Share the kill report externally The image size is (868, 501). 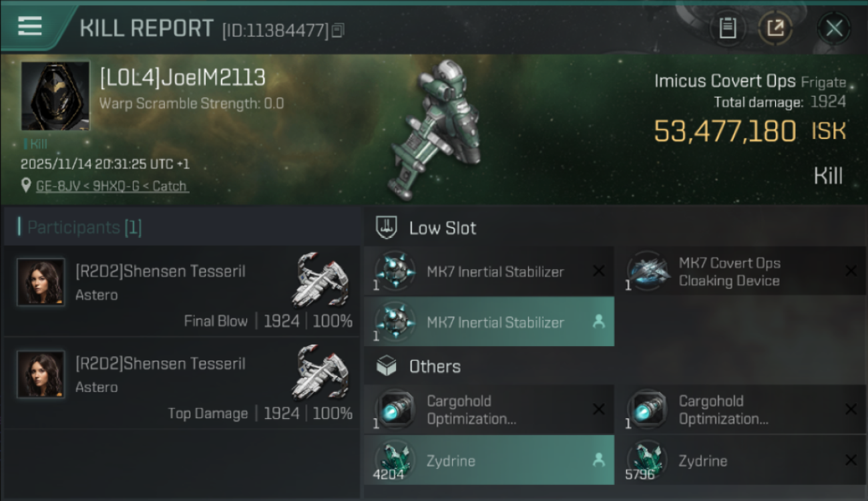pyautogui.click(x=775, y=28)
